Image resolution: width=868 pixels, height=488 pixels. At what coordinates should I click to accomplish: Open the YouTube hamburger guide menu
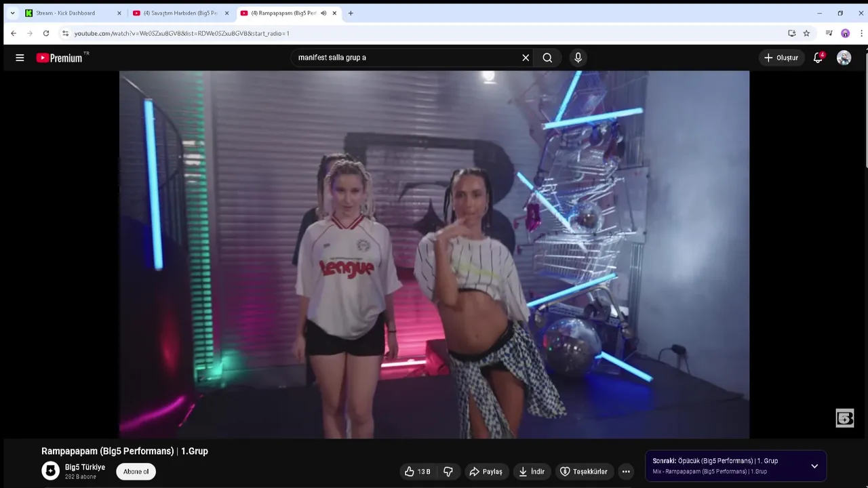pos(20,58)
